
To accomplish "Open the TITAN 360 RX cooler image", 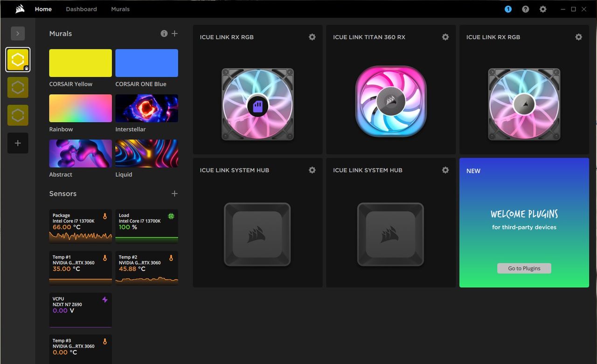I will (x=391, y=102).
